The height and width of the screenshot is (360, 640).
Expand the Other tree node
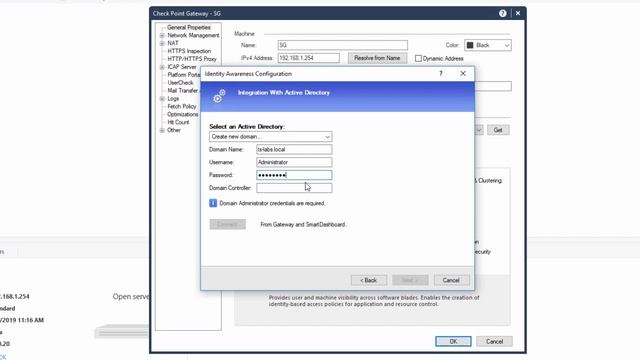pos(162,130)
